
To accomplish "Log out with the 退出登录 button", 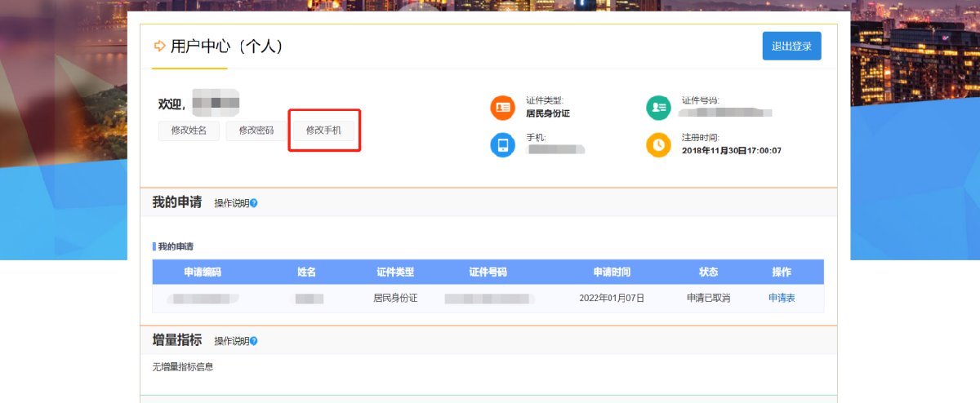I will [791, 46].
